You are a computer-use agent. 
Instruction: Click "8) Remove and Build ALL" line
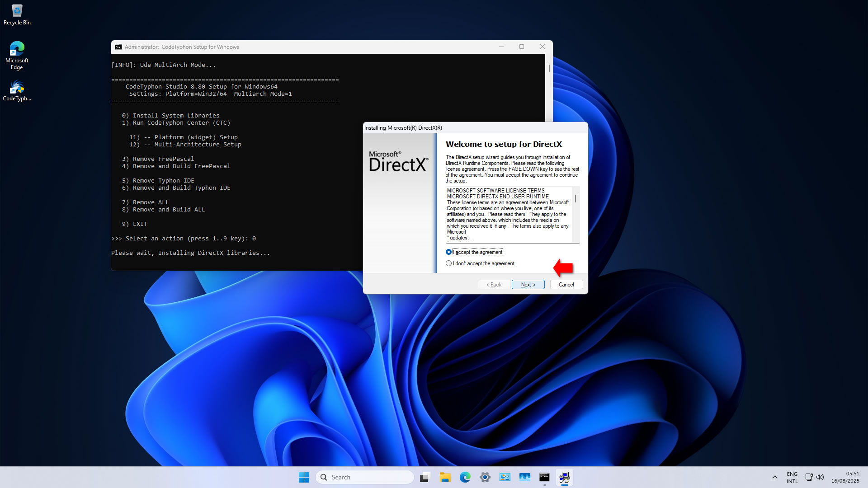coord(163,210)
